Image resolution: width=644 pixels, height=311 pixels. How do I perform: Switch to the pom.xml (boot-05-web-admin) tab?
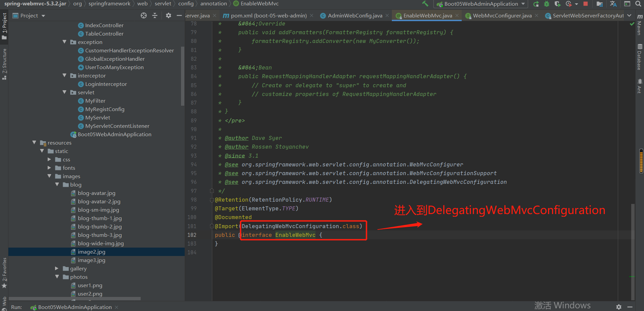point(269,15)
